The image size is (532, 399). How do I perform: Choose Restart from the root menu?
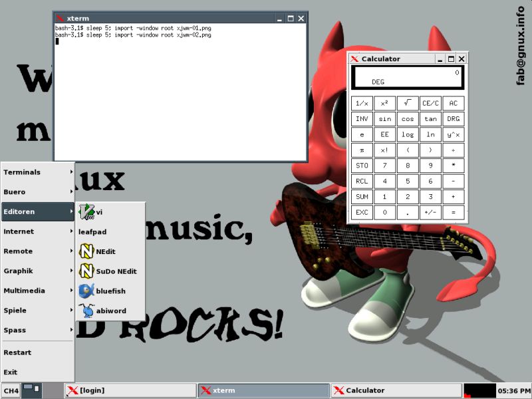pyautogui.click(x=38, y=352)
